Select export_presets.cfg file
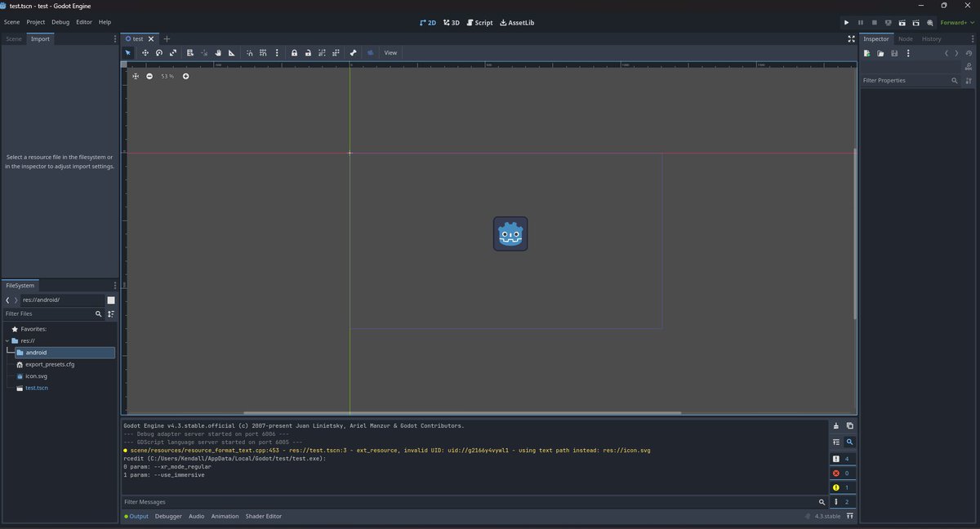Screen dimensions: 980x529 (x=49, y=364)
